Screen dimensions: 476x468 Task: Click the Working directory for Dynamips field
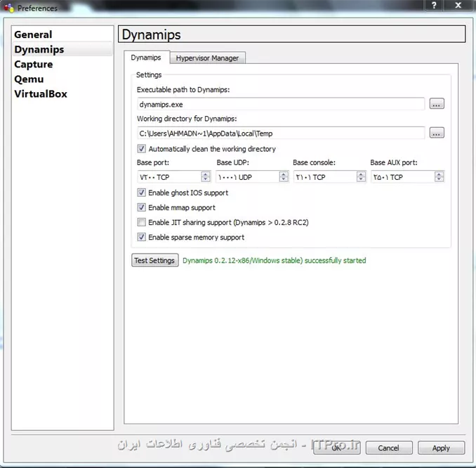(x=281, y=133)
